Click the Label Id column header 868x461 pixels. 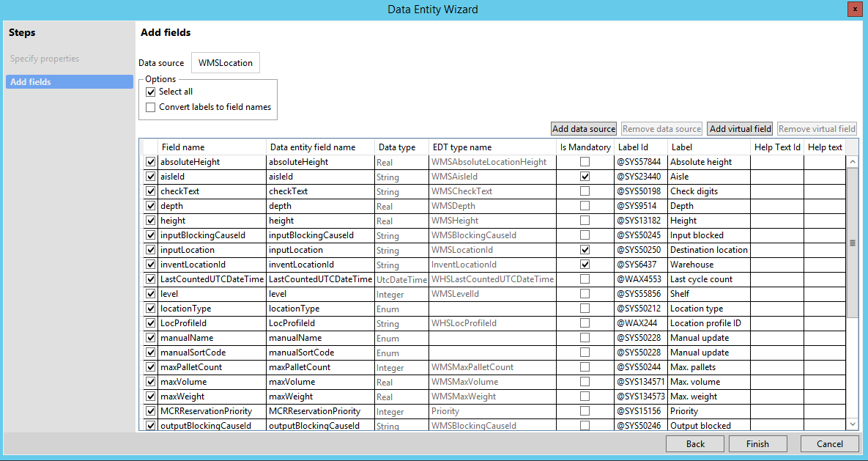pyautogui.click(x=640, y=147)
